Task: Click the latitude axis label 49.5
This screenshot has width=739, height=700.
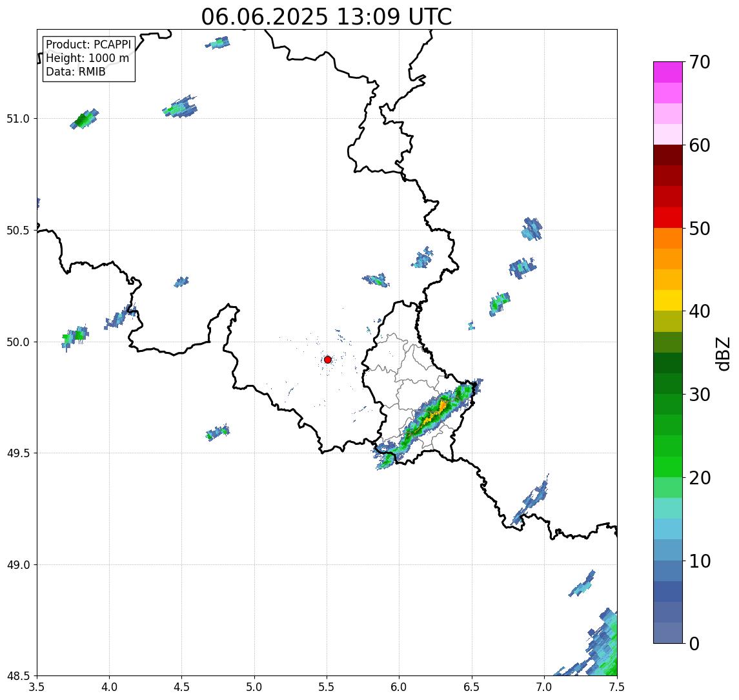Action: pos(18,453)
